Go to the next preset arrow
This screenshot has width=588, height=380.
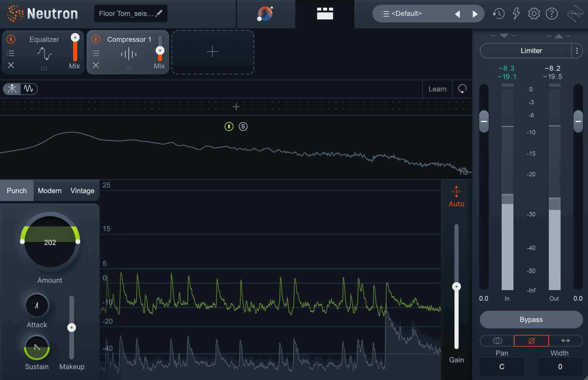pyautogui.click(x=475, y=14)
